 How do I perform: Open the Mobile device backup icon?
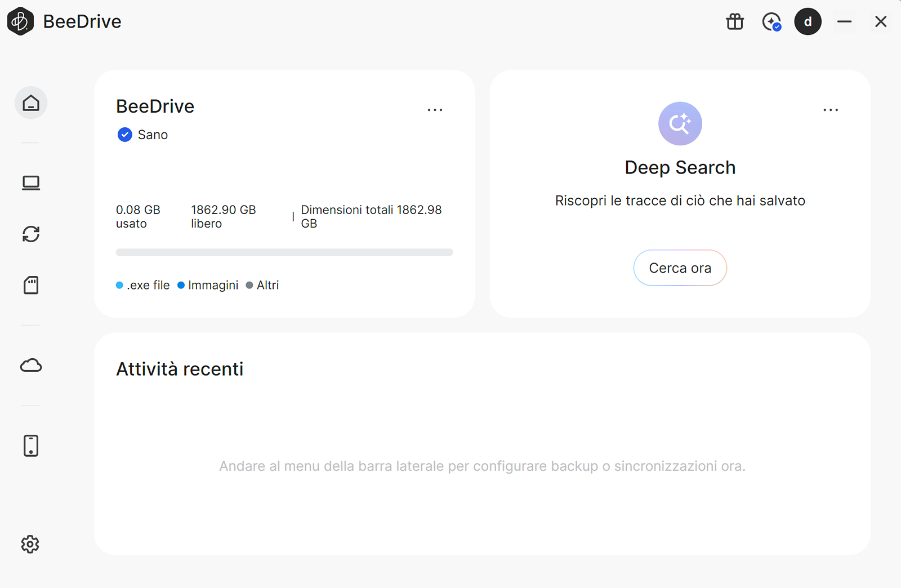(x=31, y=446)
